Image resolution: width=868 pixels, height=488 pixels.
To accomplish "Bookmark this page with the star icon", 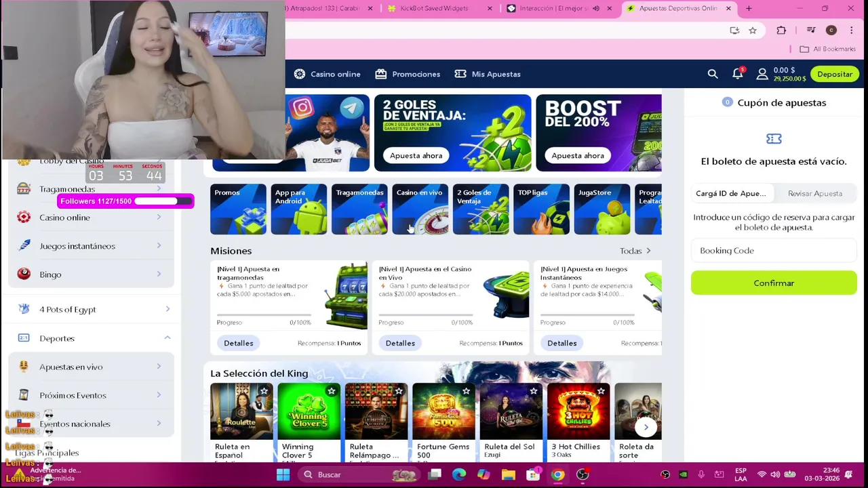I will click(x=753, y=30).
